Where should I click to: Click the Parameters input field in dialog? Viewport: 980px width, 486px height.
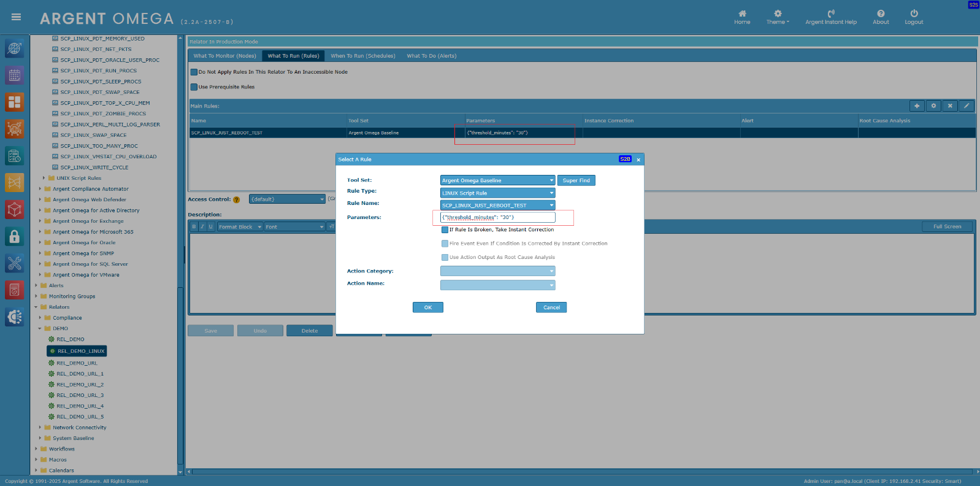pyautogui.click(x=497, y=217)
